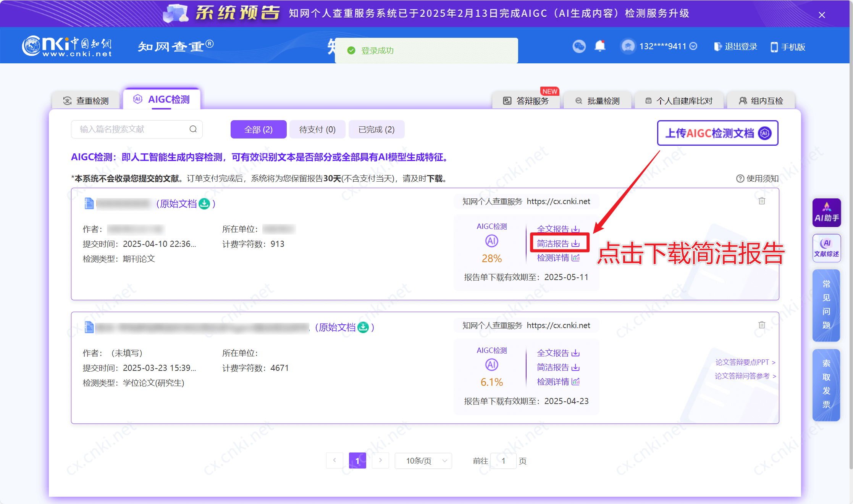This screenshot has width=853, height=504.
Task: Open 索取发票 sidebar panel
Action: [x=826, y=385]
